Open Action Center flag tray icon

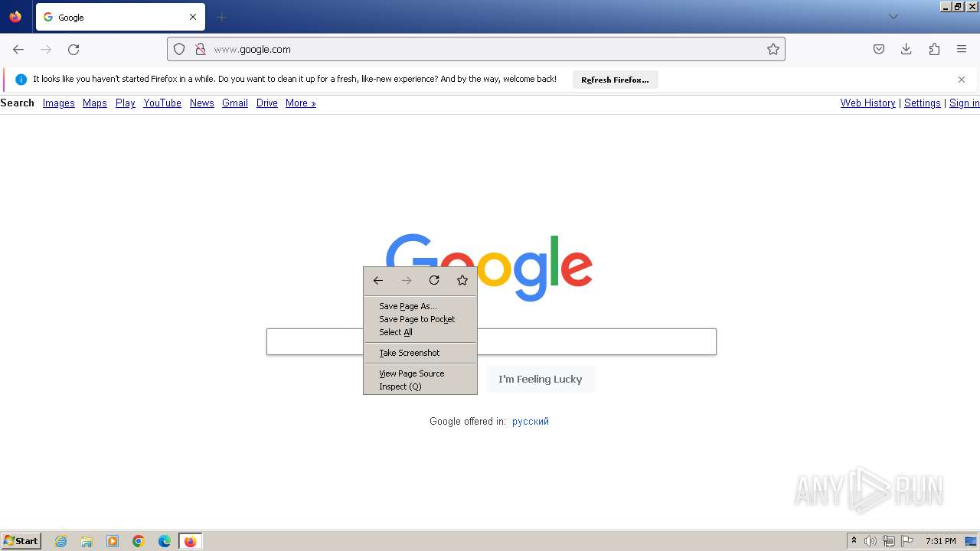pos(907,541)
